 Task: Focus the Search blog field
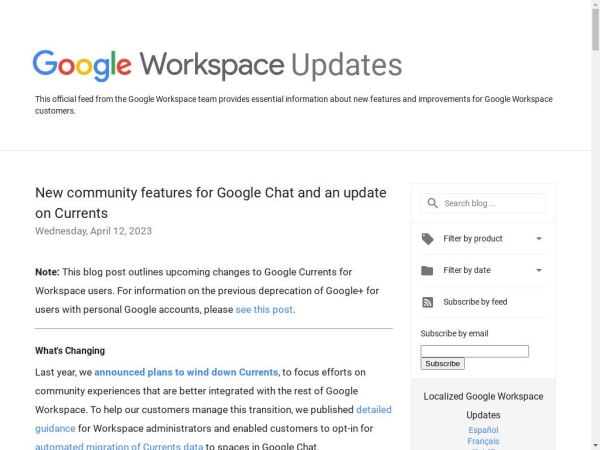483,203
